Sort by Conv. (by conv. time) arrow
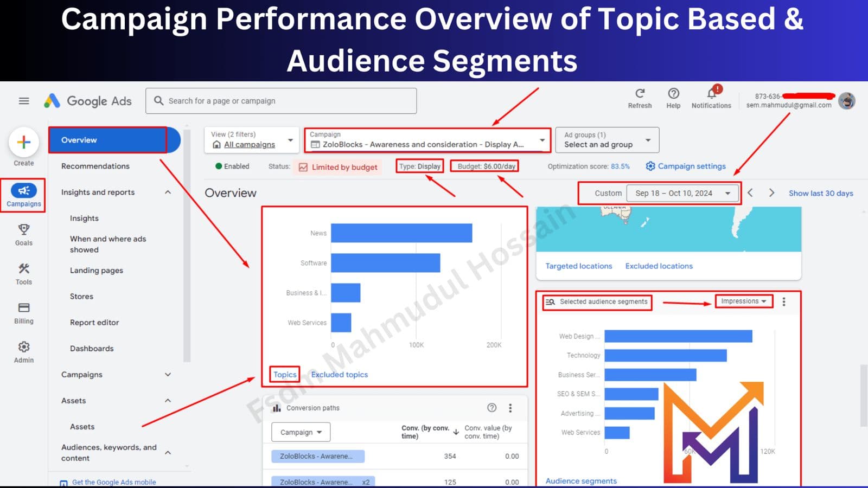Screen dimensions: 868x488 pyautogui.click(x=456, y=432)
